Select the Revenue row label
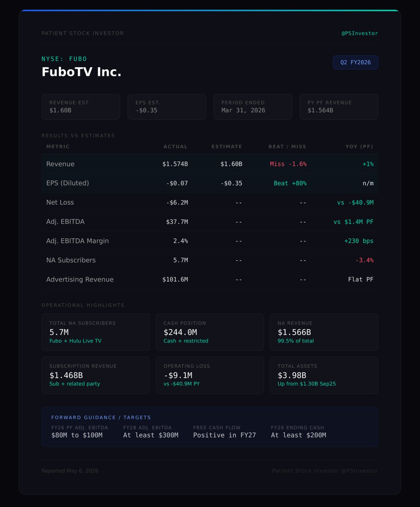Image resolution: width=420 pixels, height=507 pixels. pos(60,164)
